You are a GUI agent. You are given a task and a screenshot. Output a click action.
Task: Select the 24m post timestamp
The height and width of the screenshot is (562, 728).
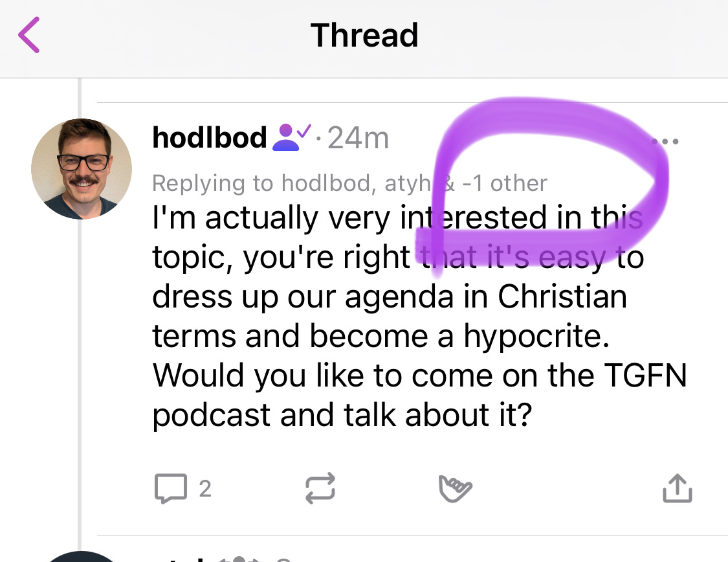click(358, 139)
